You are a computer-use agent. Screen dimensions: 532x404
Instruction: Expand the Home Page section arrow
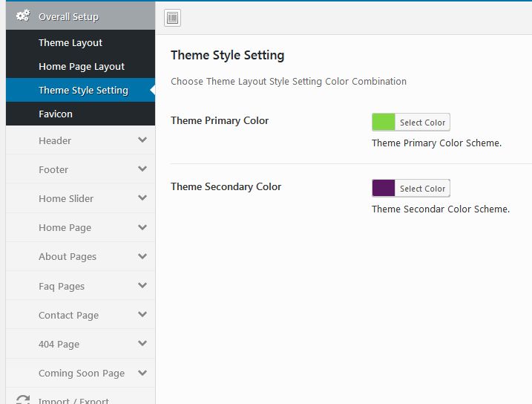[142, 227]
